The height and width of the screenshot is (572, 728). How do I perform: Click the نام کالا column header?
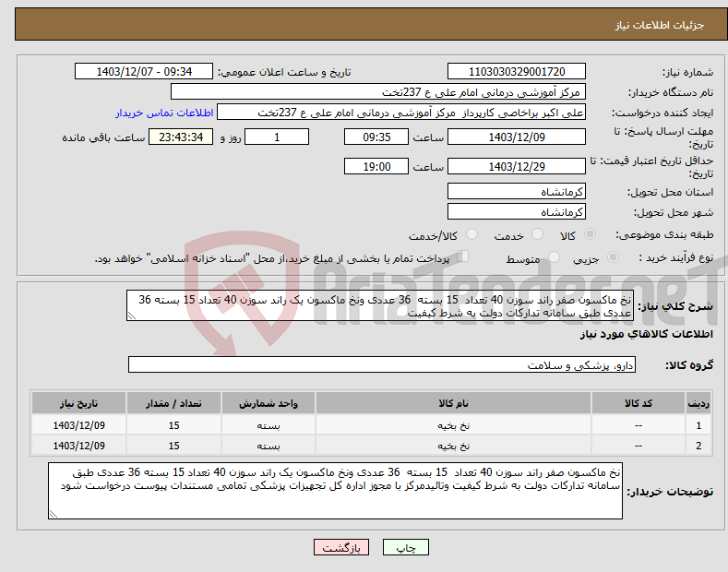click(x=453, y=403)
